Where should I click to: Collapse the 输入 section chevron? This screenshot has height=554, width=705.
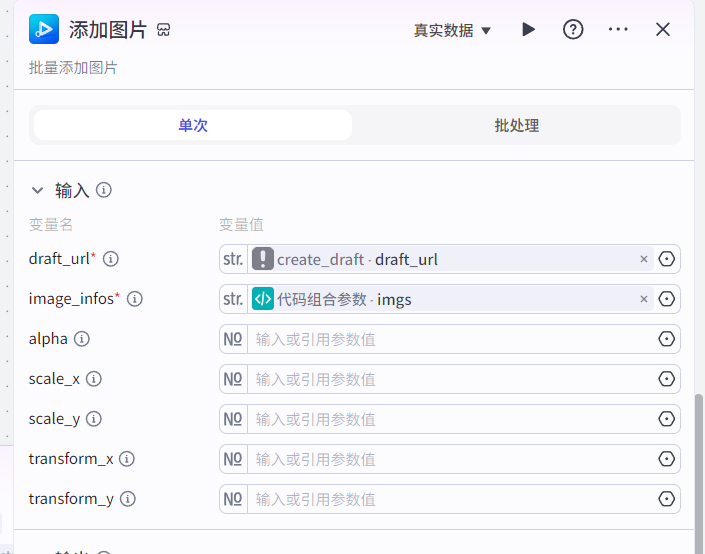click(37, 190)
